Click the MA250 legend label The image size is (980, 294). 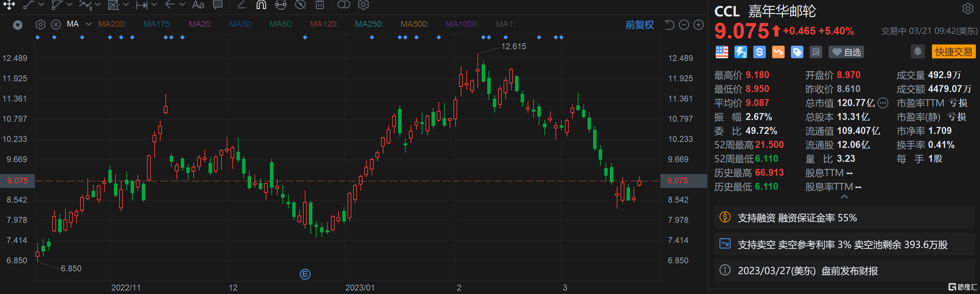[369, 24]
